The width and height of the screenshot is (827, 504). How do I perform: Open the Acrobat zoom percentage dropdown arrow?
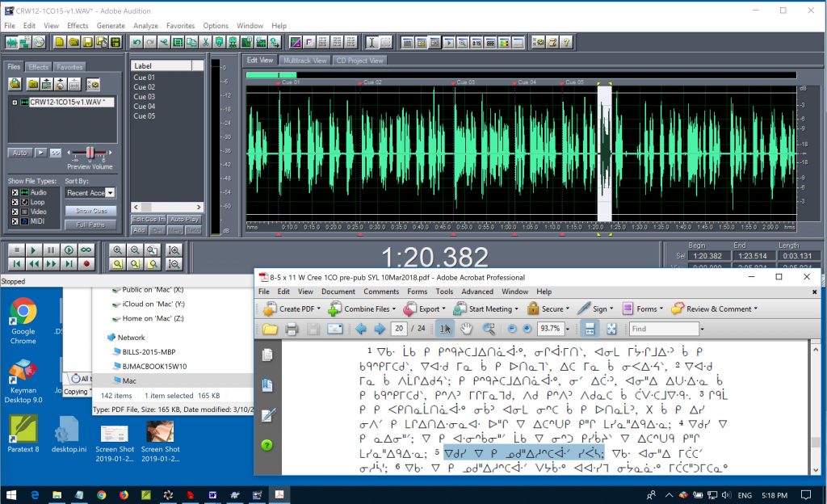point(568,329)
